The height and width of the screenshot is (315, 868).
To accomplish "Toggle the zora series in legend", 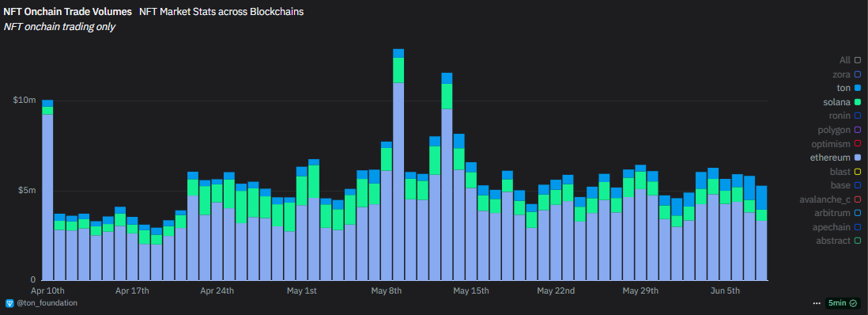I will click(x=858, y=74).
